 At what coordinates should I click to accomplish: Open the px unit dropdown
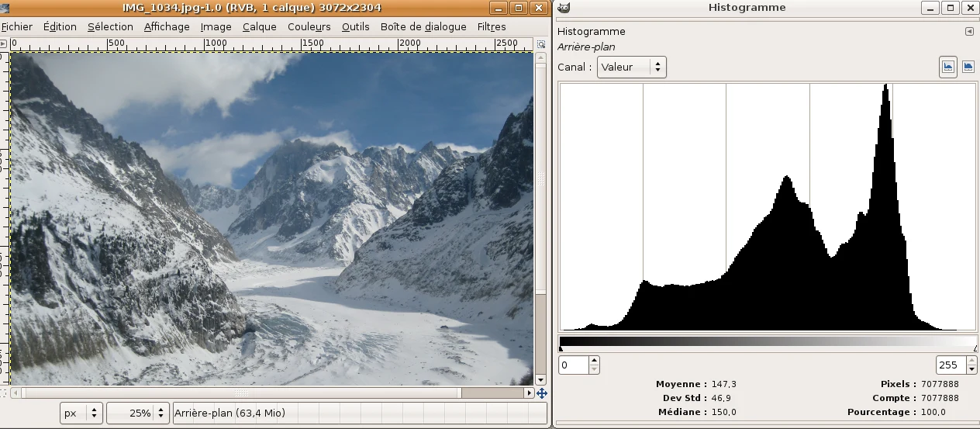coord(81,413)
